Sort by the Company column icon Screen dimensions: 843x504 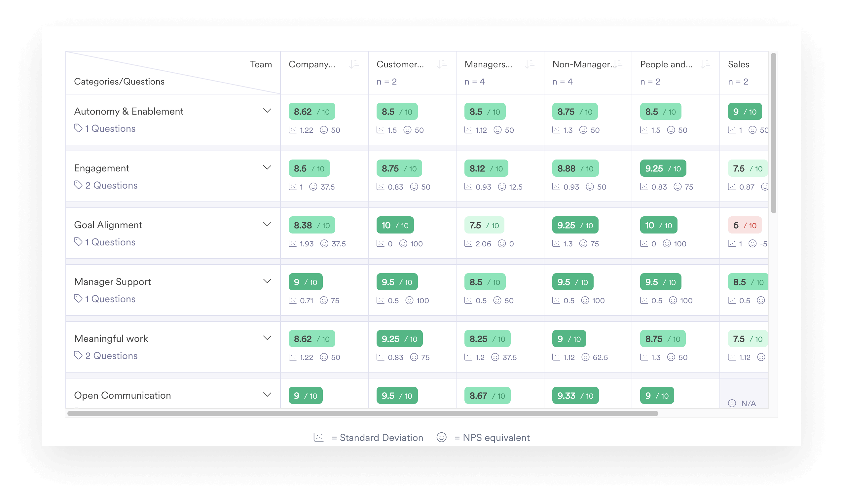[354, 64]
